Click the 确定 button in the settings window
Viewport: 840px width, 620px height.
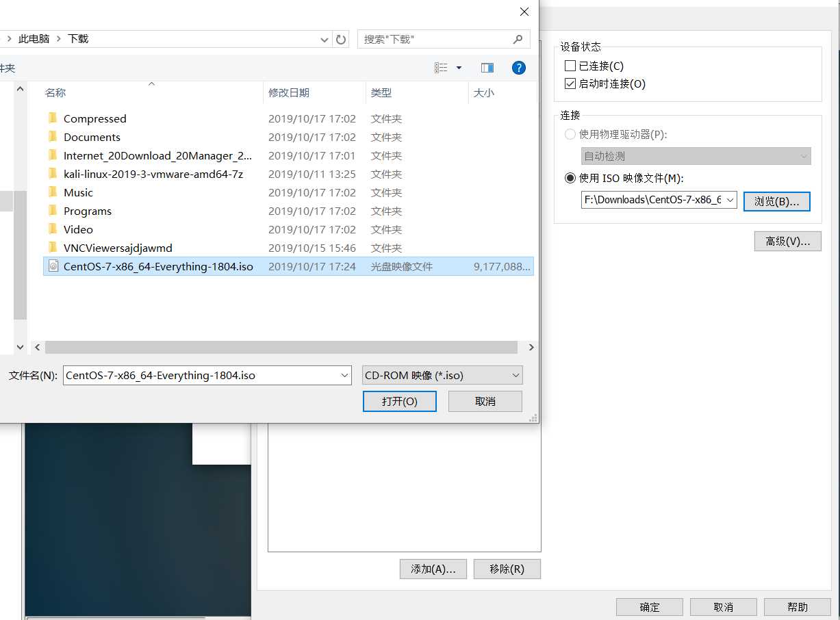[x=650, y=607]
